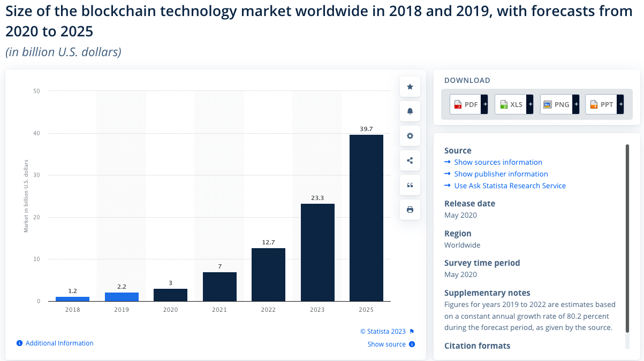Screen dimensions: 644x361
Task: Open Use Ask Statista Research Service
Action: pyautogui.click(x=510, y=186)
